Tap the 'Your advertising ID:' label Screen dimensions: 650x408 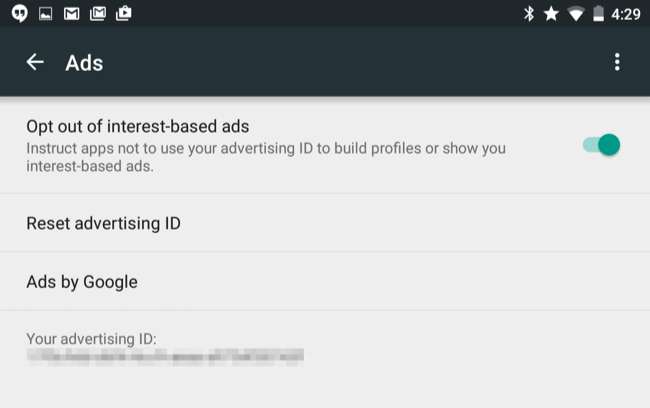point(91,337)
